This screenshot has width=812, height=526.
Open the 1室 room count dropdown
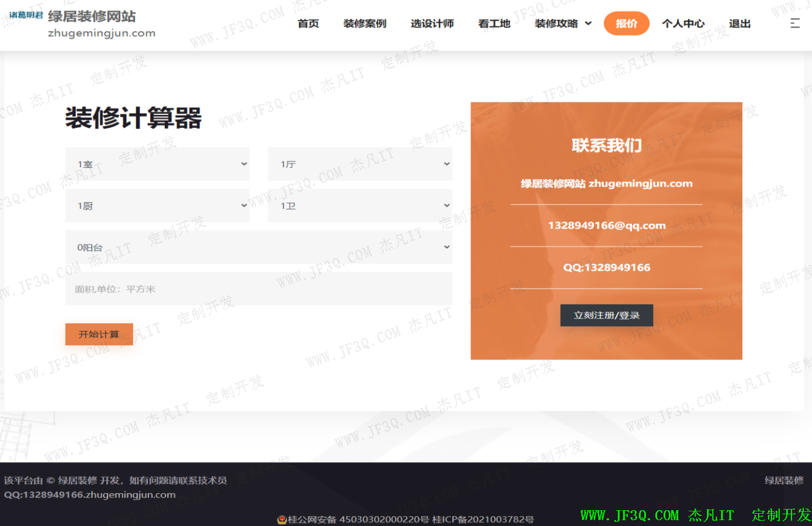[x=157, y=164]
